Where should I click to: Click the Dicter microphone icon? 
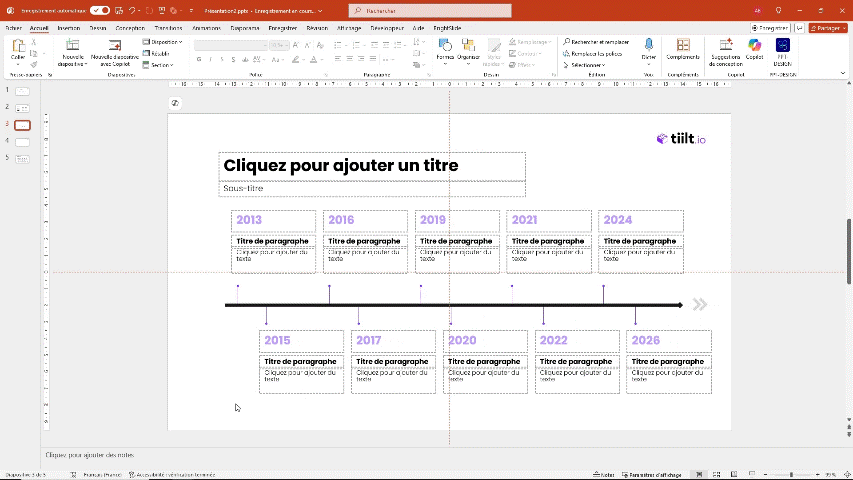click(x=649, y=46)
